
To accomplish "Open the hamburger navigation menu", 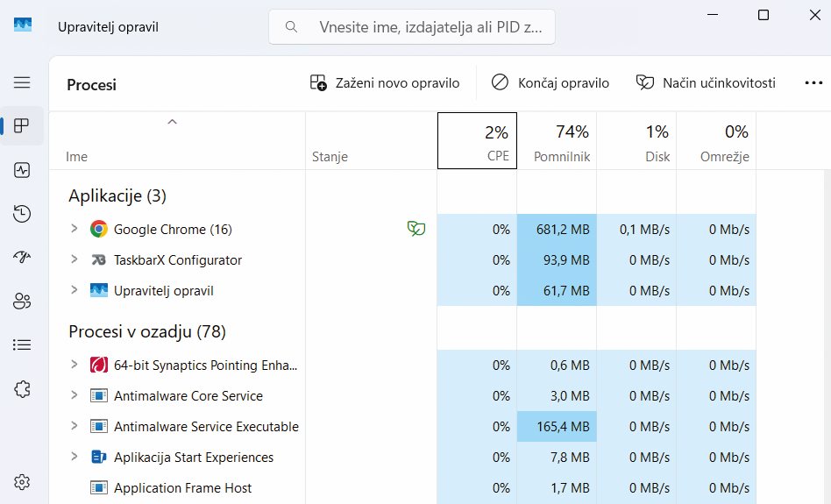I will tap(22, 82).
